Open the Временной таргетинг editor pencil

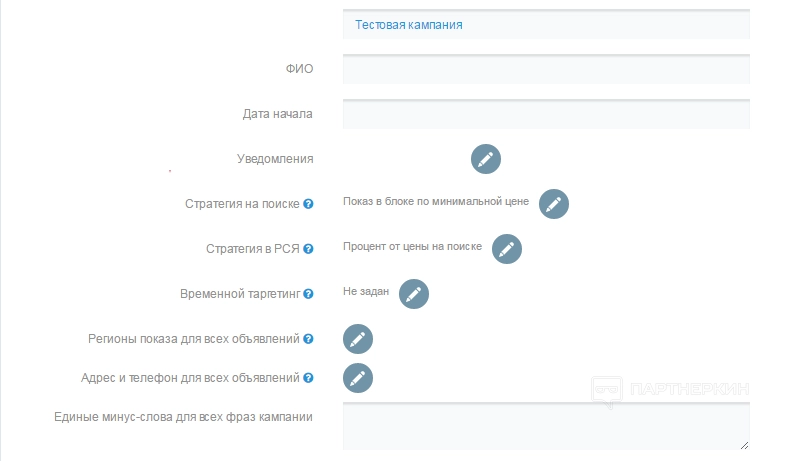click(x=414, y=294)
